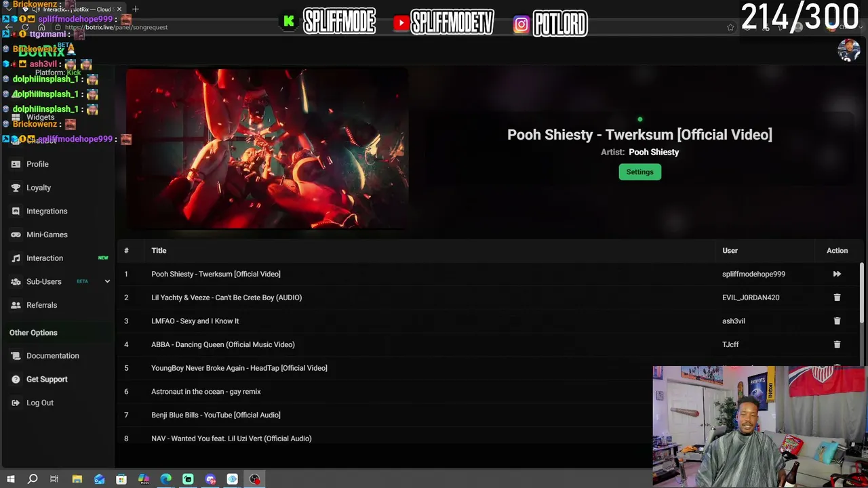This screenshot has height=488, width=868.
Task: Open the Referrals page
Action: [x=41, y=305]
